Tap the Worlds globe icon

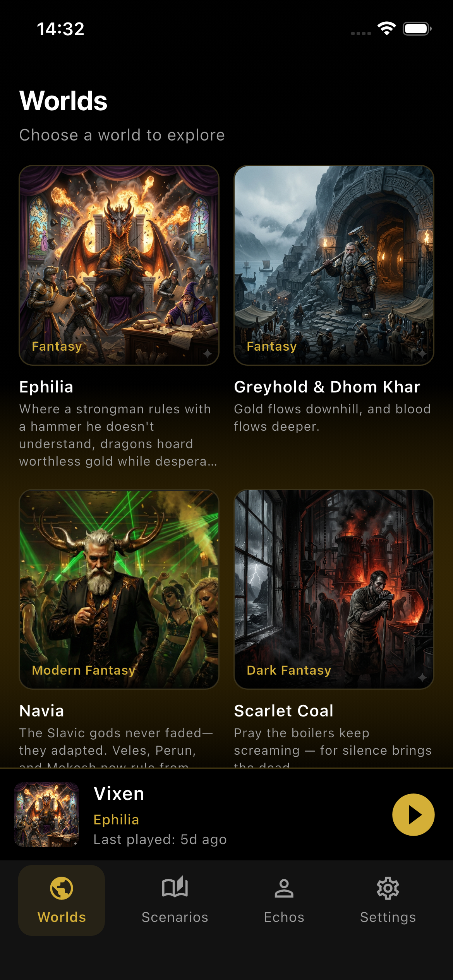(x=62, y=888)
